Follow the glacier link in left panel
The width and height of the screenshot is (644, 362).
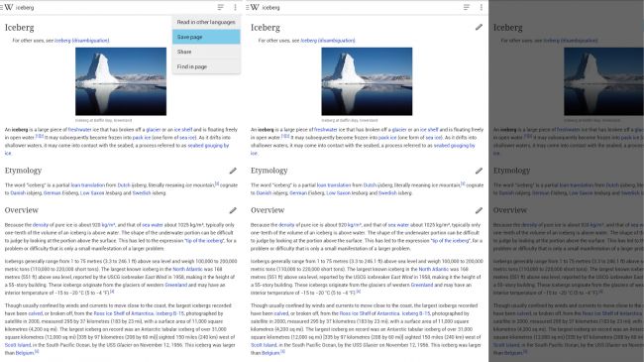click(x=154, y=130)
